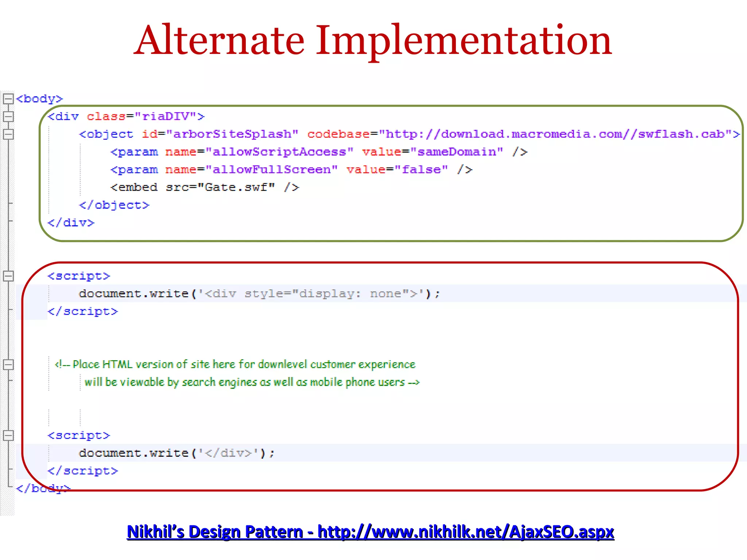Click the closing </div> tag line
Viewport: 747px width, 560px height.
tap(71, 223)
